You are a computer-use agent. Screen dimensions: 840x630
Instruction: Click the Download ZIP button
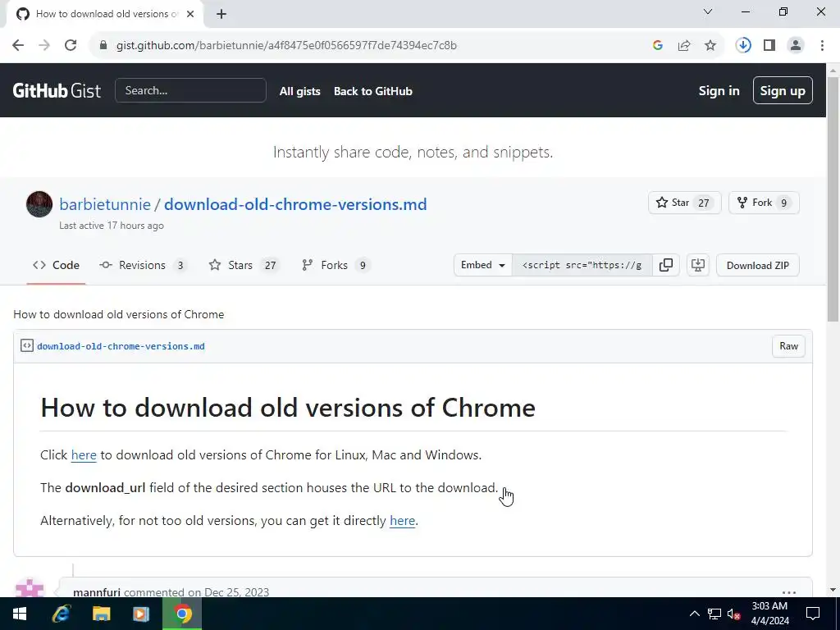(x=757, y=265)
